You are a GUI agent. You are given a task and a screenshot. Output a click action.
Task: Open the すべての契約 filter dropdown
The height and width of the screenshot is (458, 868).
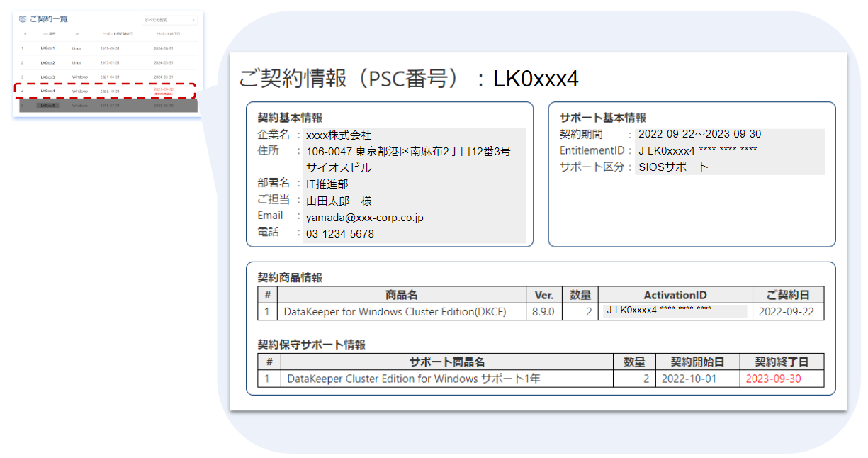[170, 20]
